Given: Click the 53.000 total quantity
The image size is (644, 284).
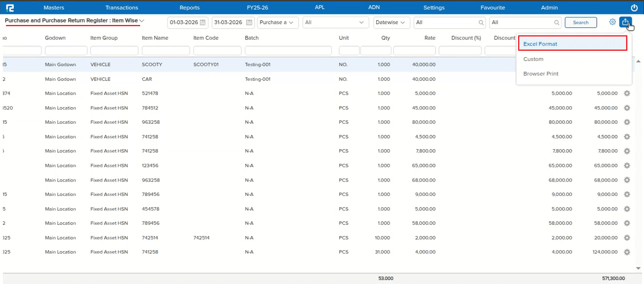Looking at the screenshot, I should point(386,278).
